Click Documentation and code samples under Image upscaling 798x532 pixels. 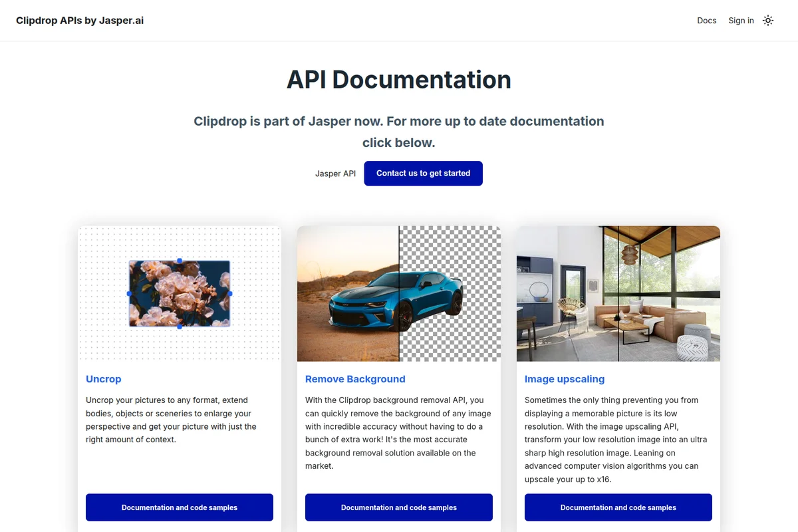click(x=618, y=507)
